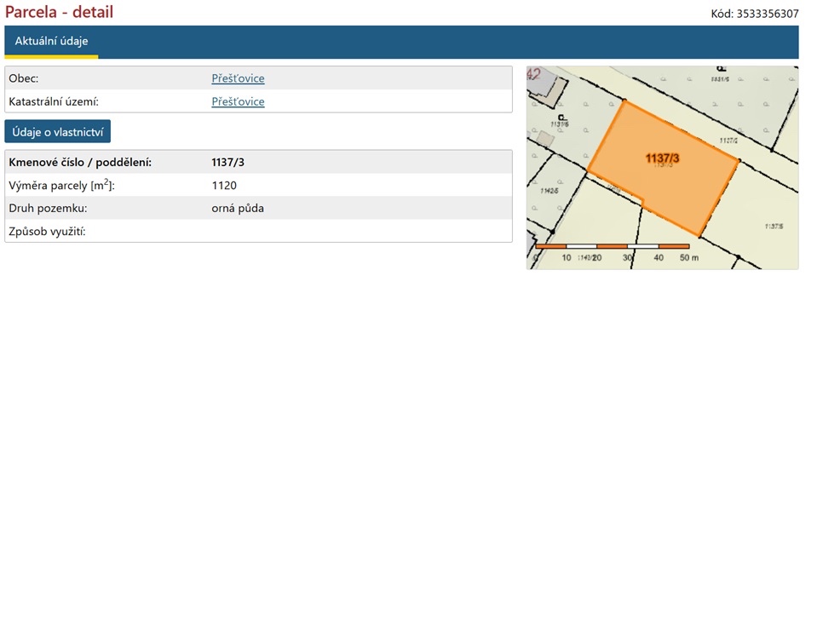Click the Katastrální území row label
The image size is (817, 644).
point(54,101)
